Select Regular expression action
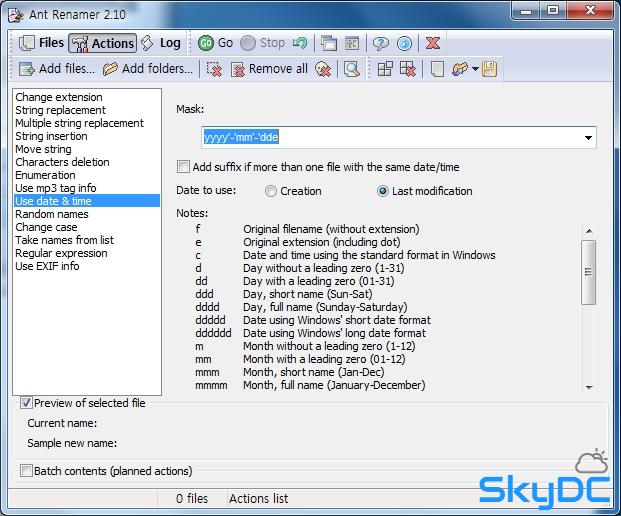 [87, 253]
